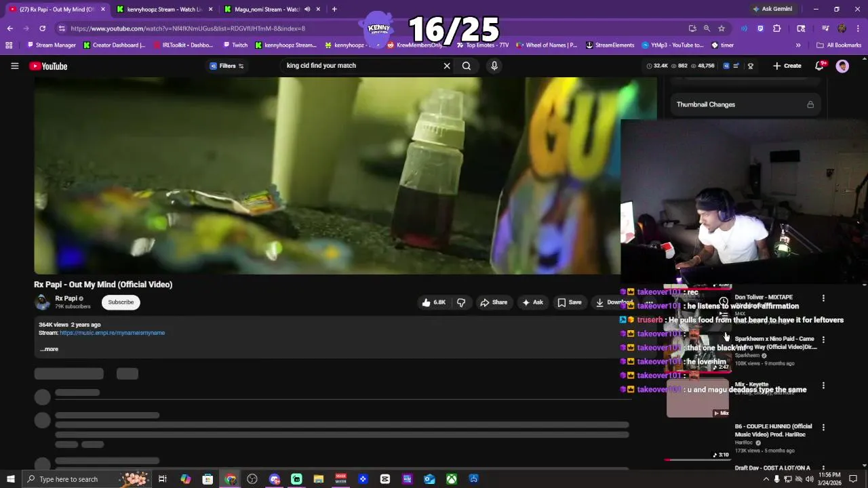Open the StreamElements bookmark

(610, 45)
